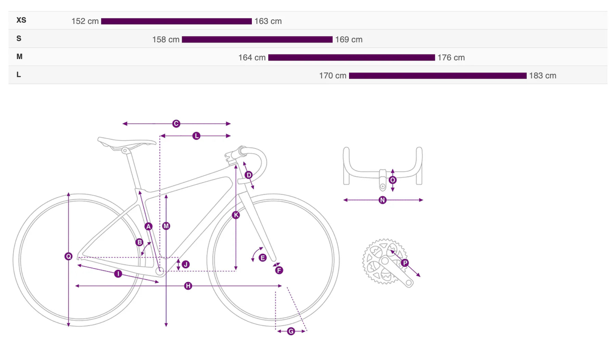Click the C marker above the bike

(x=176, y=124)
